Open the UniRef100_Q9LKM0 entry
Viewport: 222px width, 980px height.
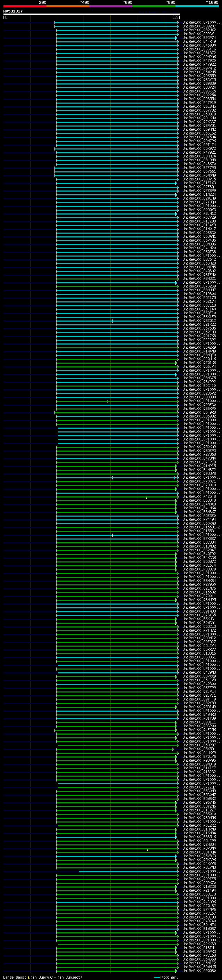click(199, 118)
